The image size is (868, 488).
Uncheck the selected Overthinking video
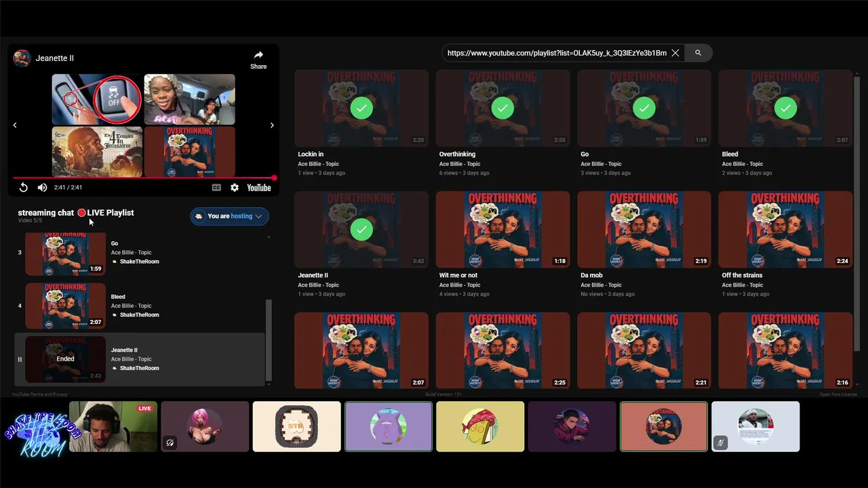502,108
